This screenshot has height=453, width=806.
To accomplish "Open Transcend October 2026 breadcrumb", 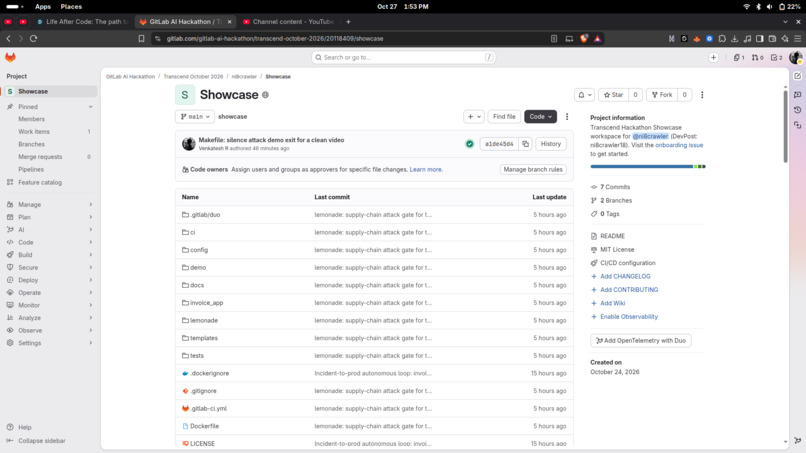I will coord(193,77).
